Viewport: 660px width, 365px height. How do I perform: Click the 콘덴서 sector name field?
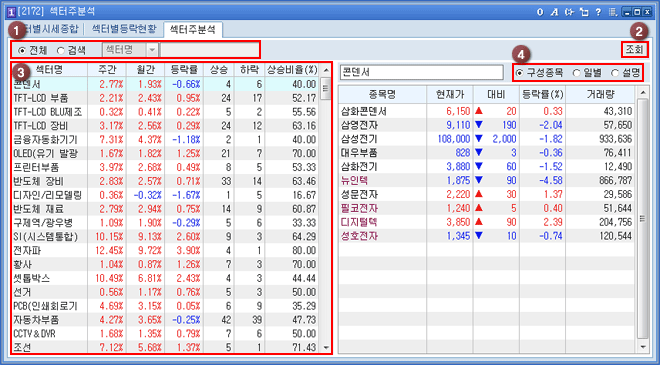coord(421,72)
